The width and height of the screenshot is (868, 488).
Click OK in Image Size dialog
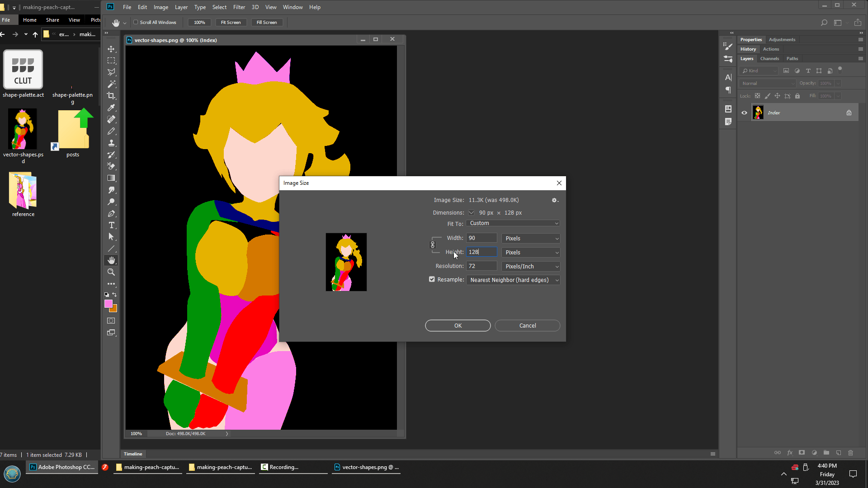[x=458, y=325]
